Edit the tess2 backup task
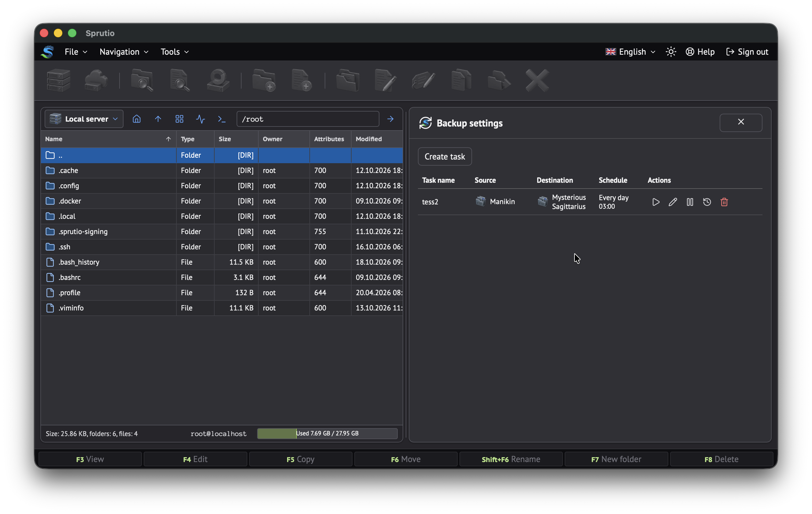Screen dimensions: 812x514 point(673,202)
